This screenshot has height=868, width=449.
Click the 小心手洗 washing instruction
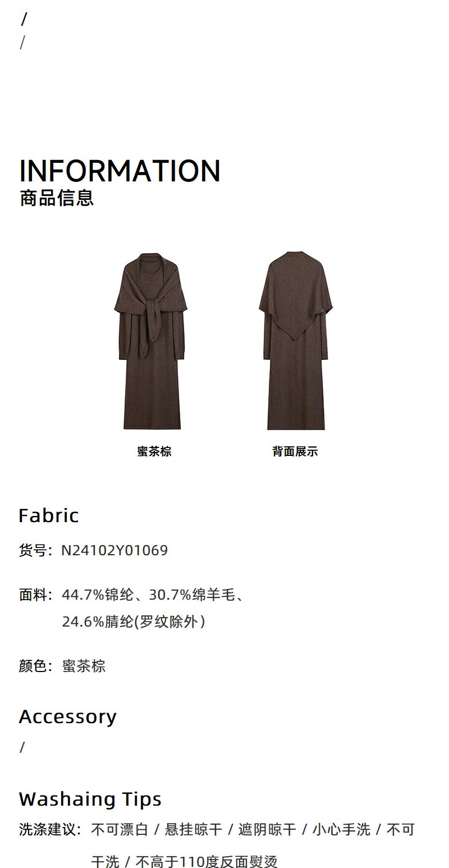341,830
